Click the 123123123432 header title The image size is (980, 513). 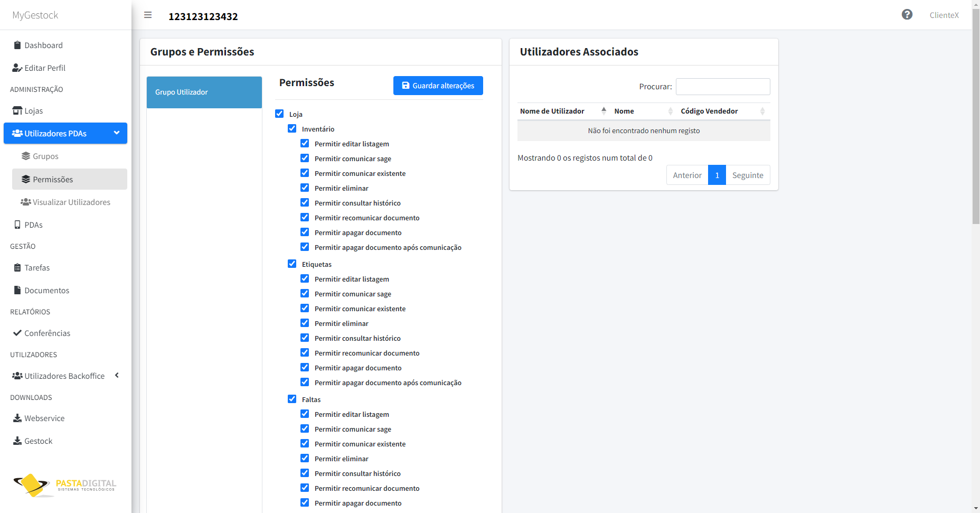pos(203,16)
